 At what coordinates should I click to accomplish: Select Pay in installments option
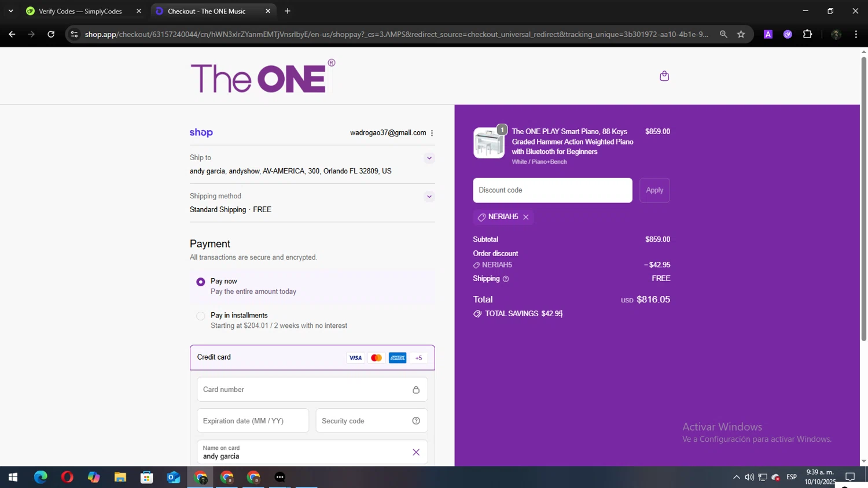(x=201, y=316)
